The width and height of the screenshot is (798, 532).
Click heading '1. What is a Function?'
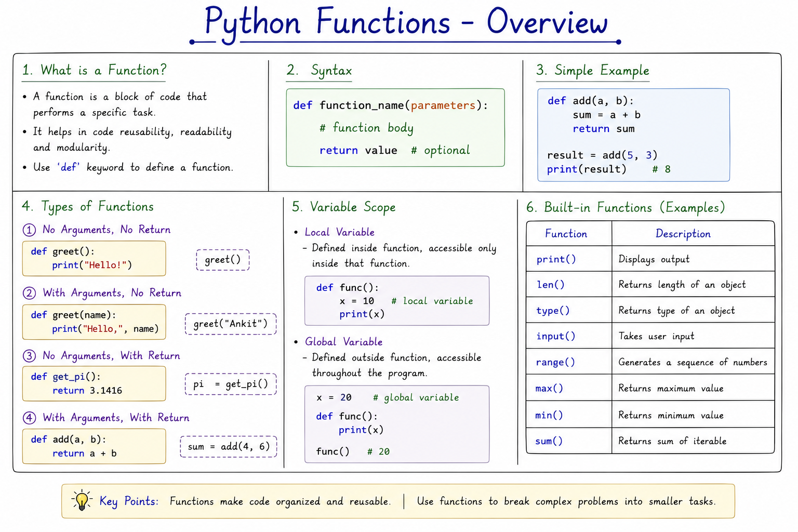[94, 70]
